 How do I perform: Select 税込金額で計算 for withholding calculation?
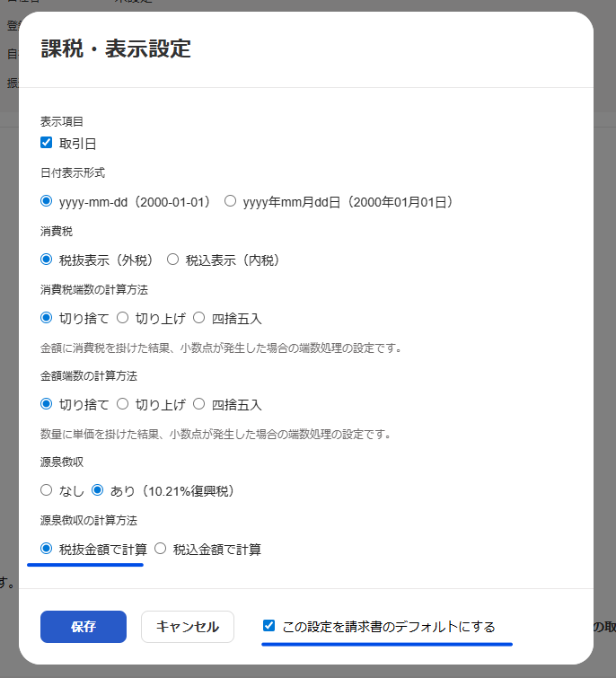tap(161, 548)
